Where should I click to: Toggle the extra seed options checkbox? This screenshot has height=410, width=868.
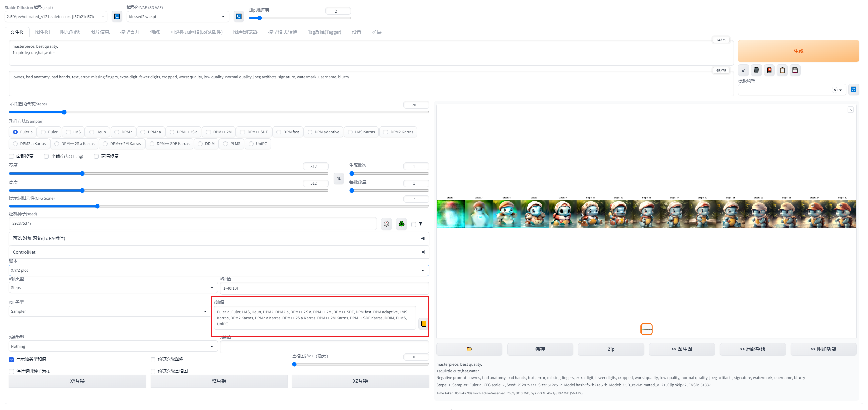tap(414, 224)
